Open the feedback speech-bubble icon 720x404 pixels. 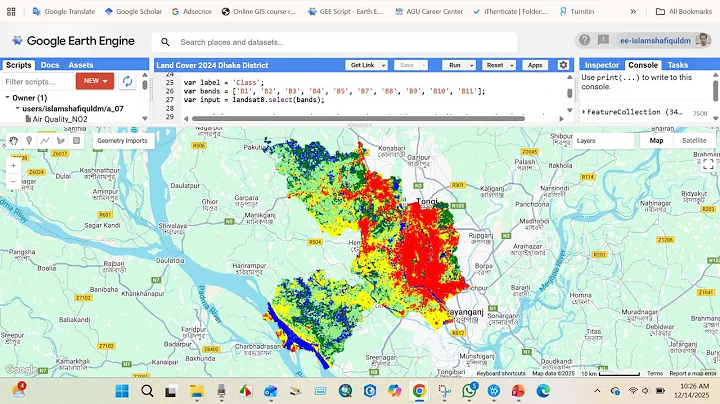pyautogui.click(x=603, y=40)
